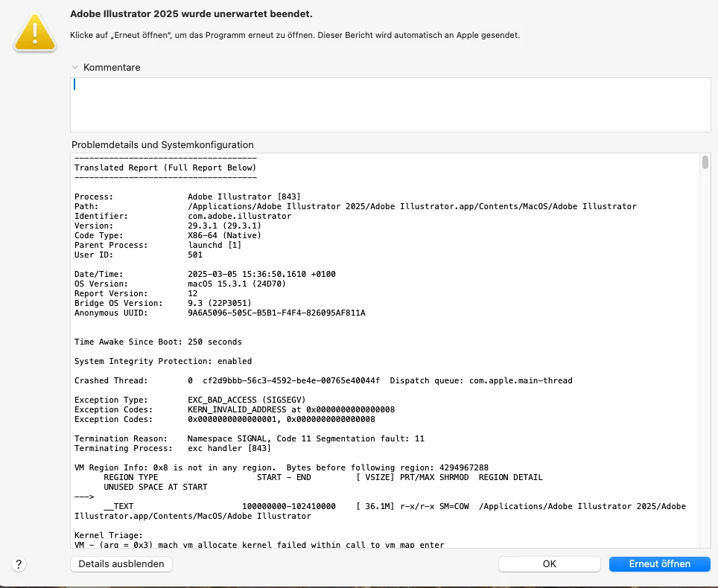This screenshot has width=718, height=588.
Task: Click the application Path value line
Action: point(412,206)
